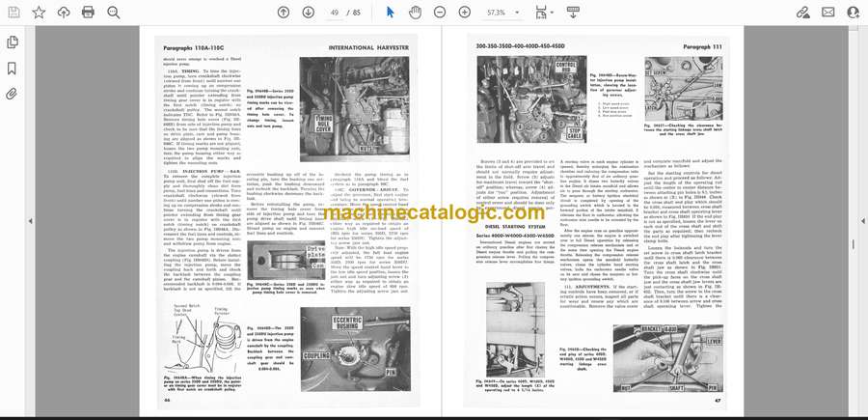Viewport: 868px width, 420px height.
Task: Open the Attachments paperclip panel
Action: [12, 94]
